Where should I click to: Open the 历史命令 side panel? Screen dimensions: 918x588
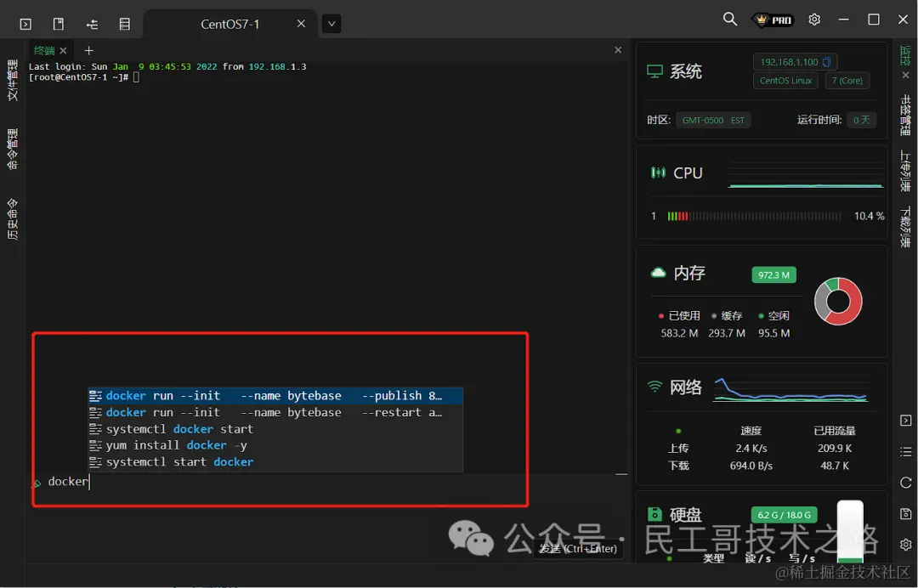click(x=12, y=219)
